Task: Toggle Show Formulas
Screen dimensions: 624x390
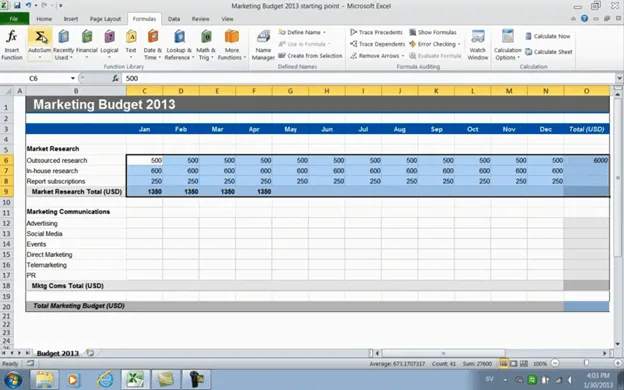Action: click(x=433, y=32)
